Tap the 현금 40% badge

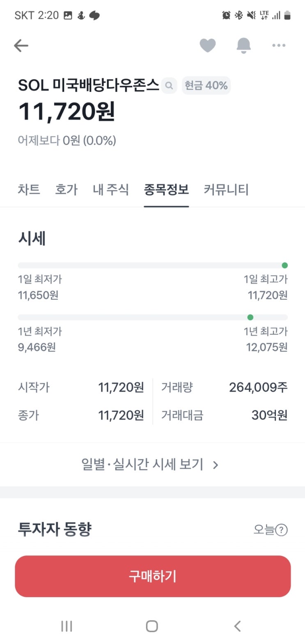pyautogui.click(x=206, y=85)
